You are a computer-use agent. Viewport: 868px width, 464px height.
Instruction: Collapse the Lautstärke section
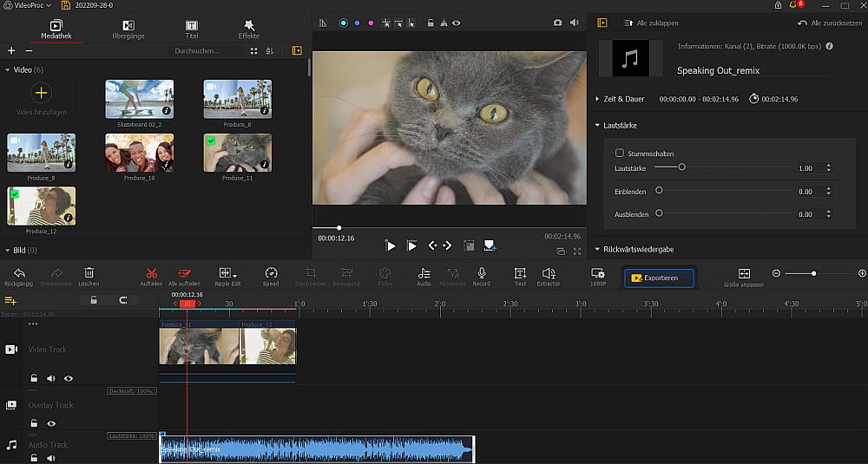coord(597,126)
